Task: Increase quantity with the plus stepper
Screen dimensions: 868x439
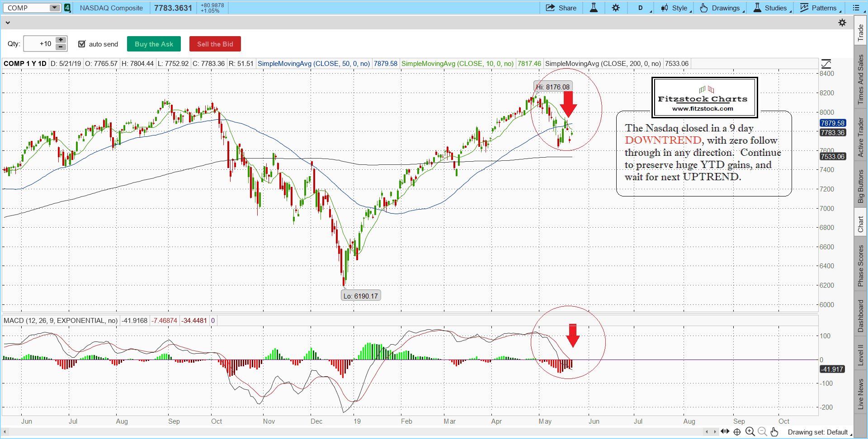Action: point(60,40)
